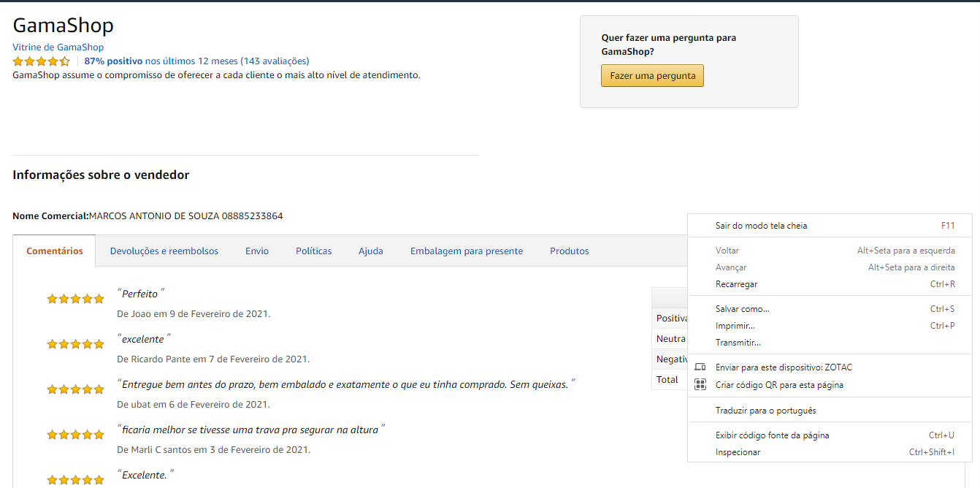Open the Devoluções e reembolsos tab
The height and width of the screenshot is (488, 980).
pyautogui.click(x=164, y=251)
